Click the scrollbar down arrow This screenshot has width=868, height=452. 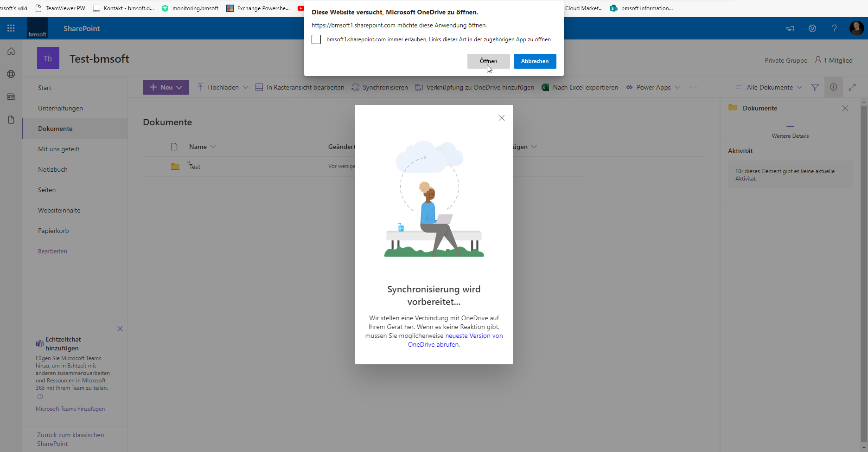[864, 448]
